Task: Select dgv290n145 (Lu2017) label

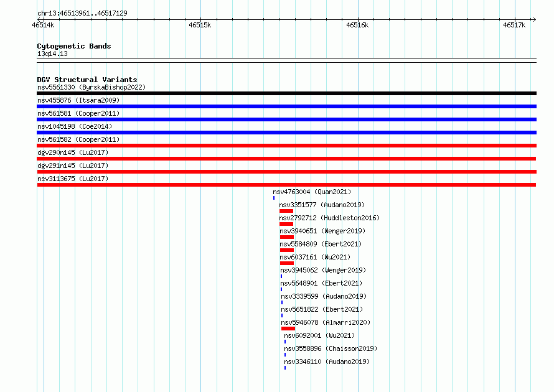Action: coord(73,152)
